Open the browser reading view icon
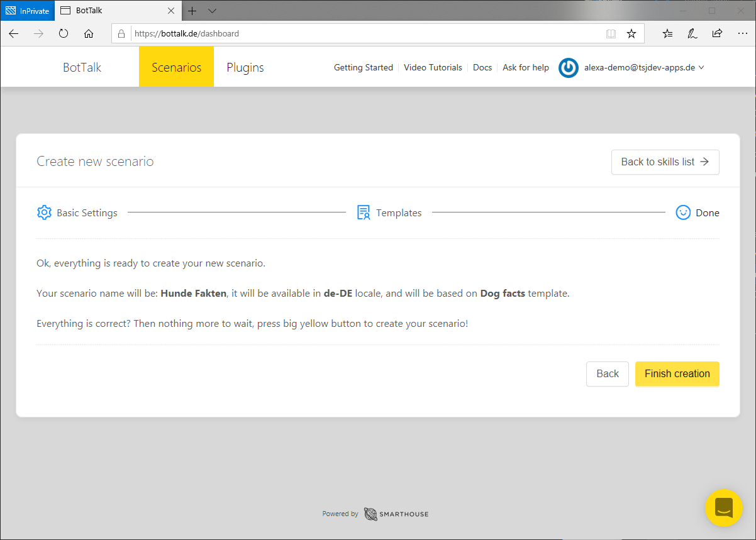Image resolution: width=756 pixels, height=540 pixels. (611, 34)
